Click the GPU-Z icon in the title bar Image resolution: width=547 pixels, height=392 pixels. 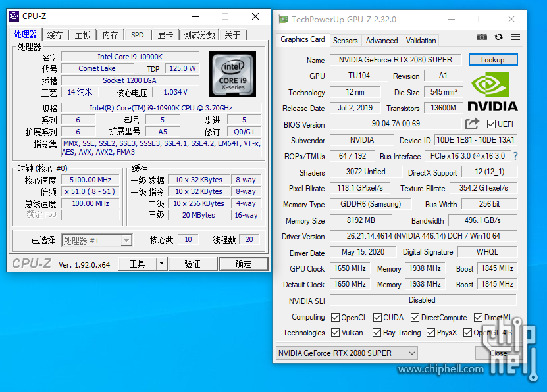point(282,20)
